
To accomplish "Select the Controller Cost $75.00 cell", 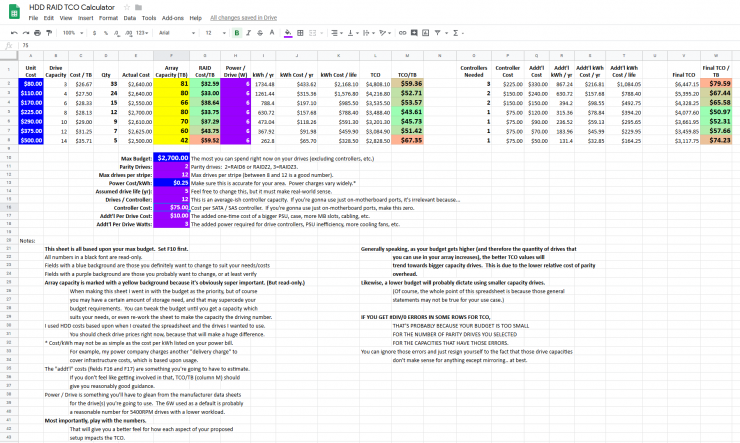I will [171, 208].
